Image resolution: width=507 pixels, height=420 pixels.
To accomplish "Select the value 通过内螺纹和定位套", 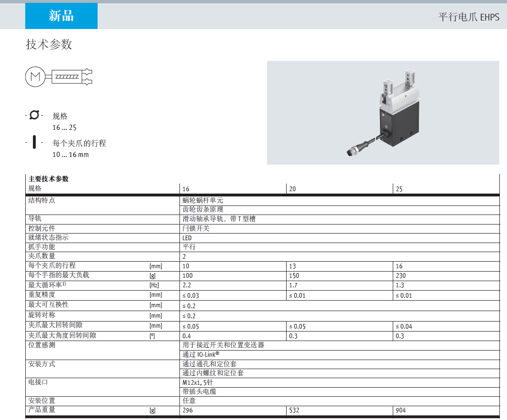I will (213, 373).
